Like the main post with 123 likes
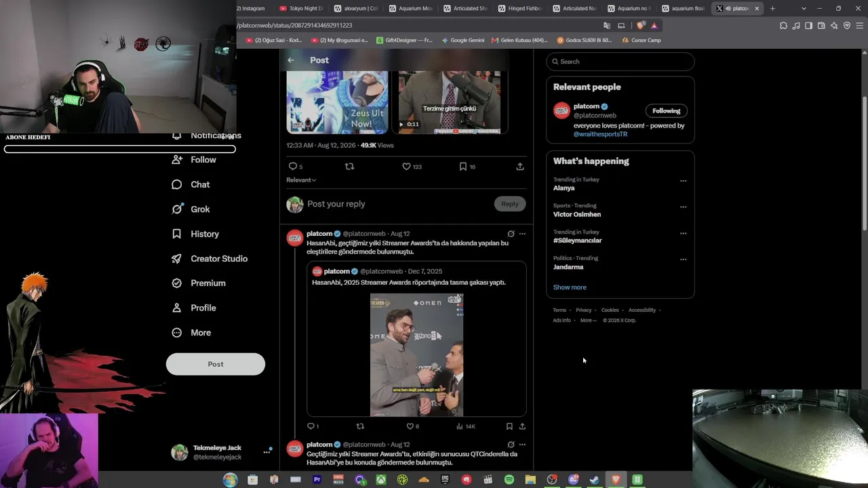This screenshot has width=868, height=488. (406, 166)
